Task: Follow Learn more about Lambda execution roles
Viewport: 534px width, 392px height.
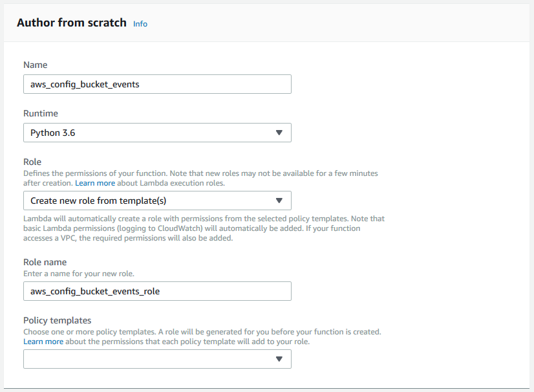Action: 95,183
